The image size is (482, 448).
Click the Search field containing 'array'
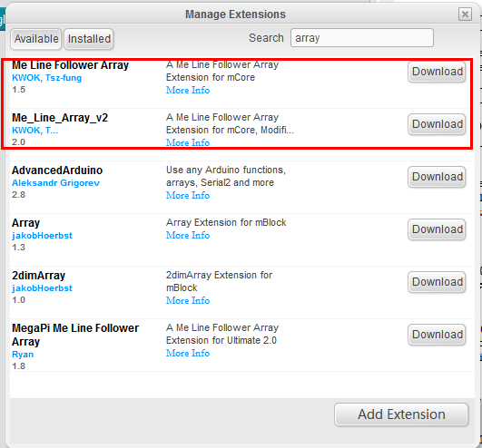point(362,38)
